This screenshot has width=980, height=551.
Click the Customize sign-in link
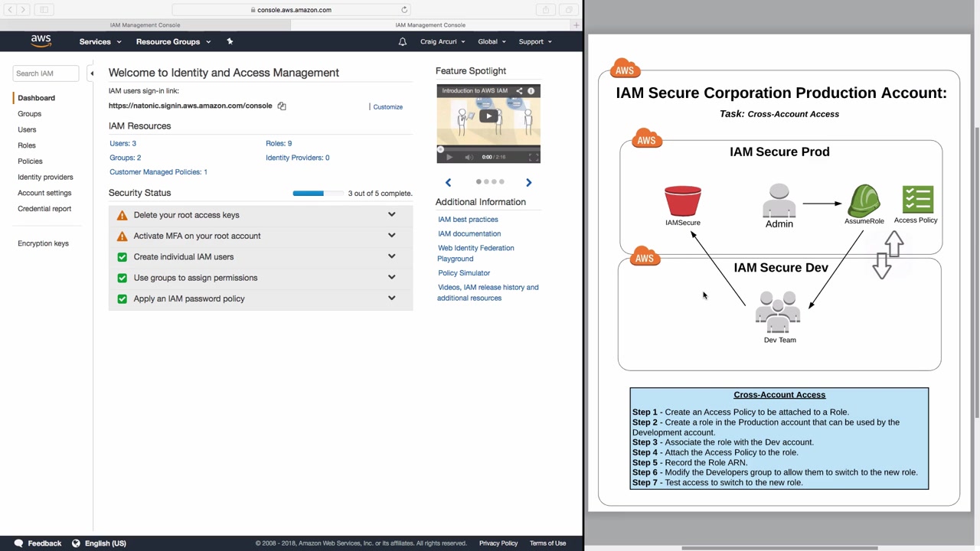[387, 107]
